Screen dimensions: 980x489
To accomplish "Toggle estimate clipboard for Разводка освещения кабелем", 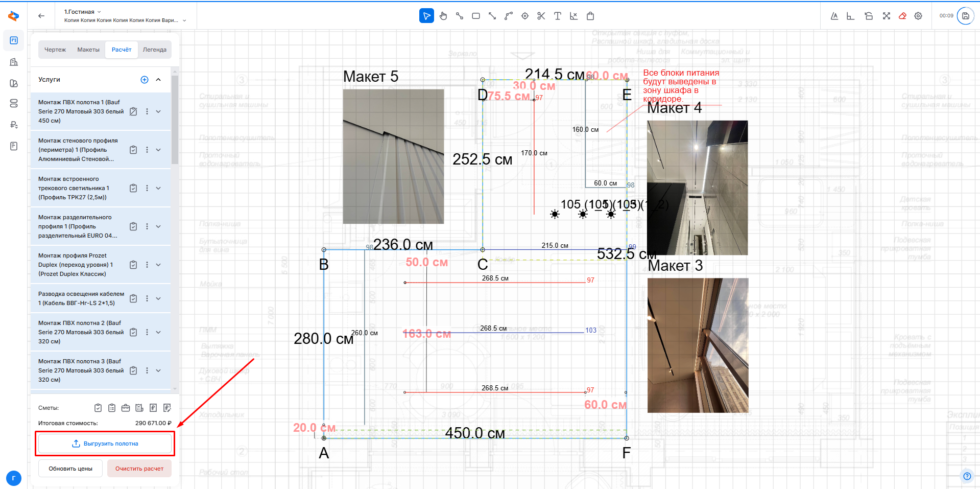I will coord(133,298).
